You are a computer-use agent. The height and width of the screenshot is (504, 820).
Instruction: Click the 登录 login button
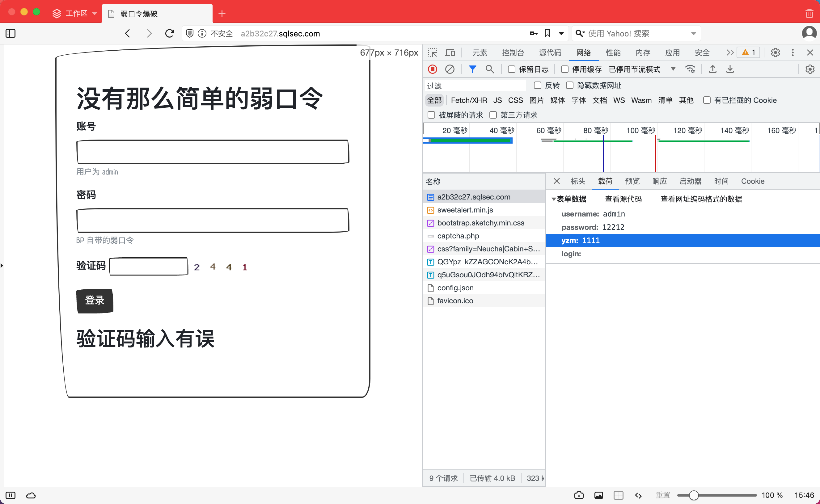(95, 301)
